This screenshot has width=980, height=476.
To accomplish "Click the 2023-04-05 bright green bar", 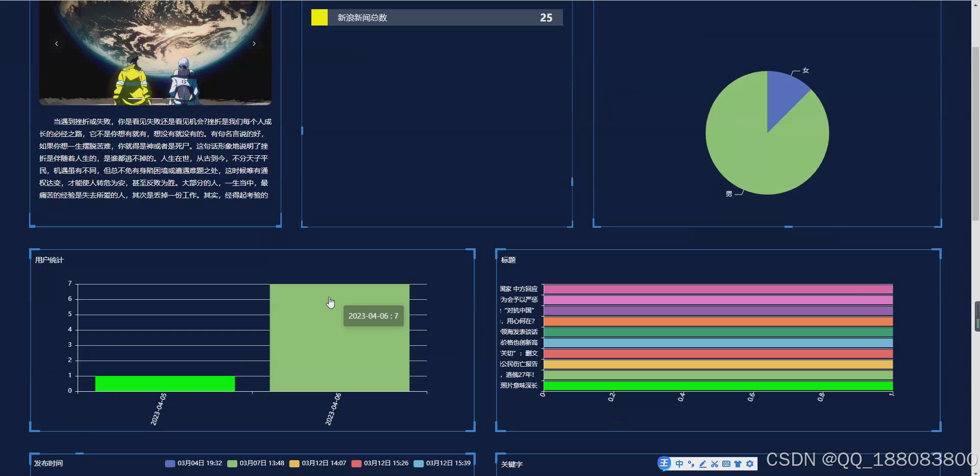I will pyautogui.click(x=165, y=384).
